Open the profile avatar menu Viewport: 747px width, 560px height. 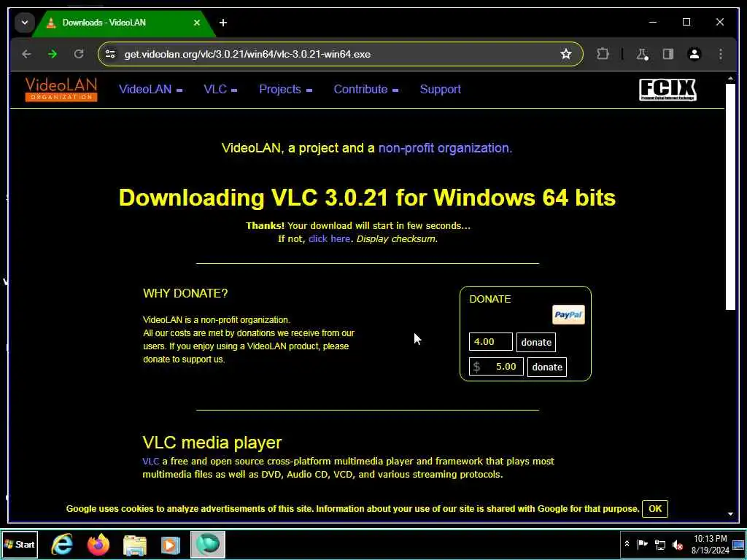coord(694,54)
